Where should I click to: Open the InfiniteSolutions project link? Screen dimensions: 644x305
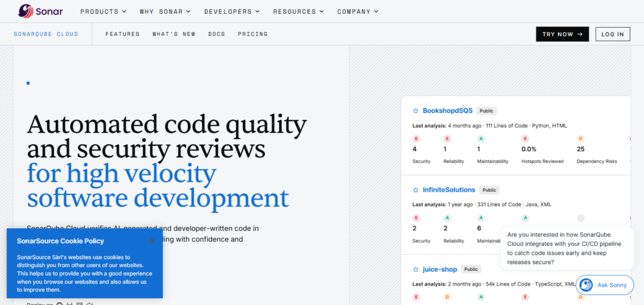[x=449, y=190]
